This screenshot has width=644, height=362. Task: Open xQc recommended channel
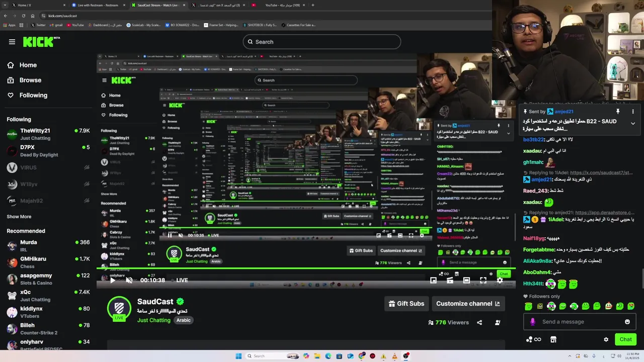tap(48, 295)
